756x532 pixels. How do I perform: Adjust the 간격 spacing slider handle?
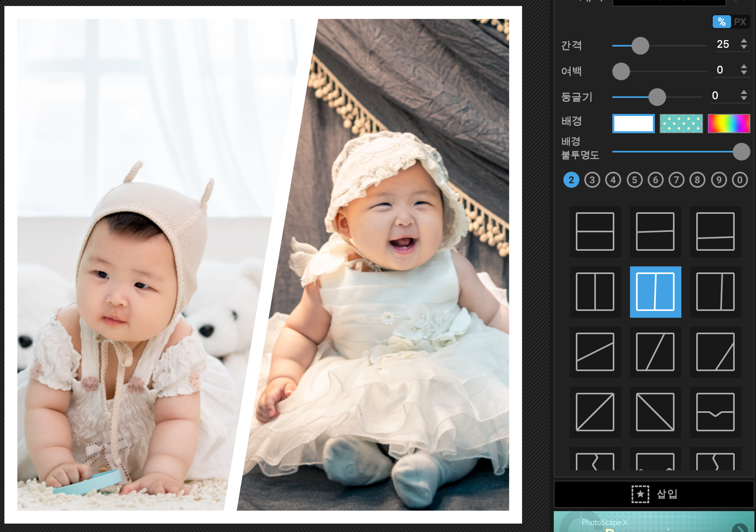(x=640, y=46)
